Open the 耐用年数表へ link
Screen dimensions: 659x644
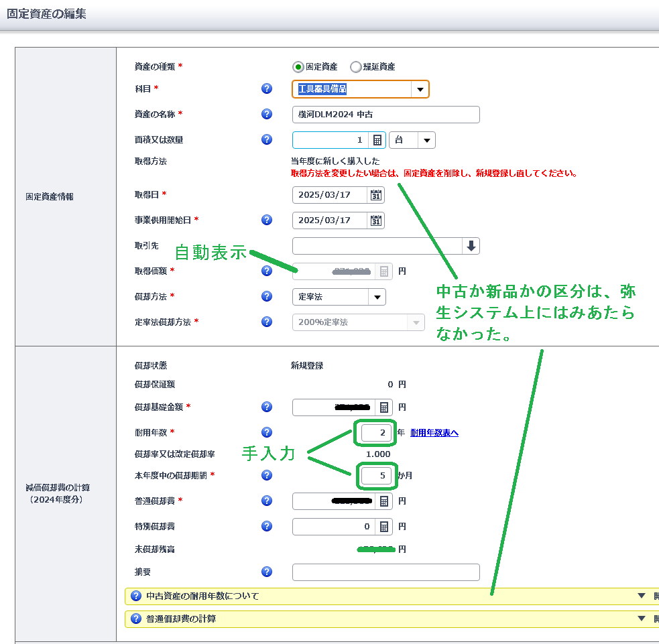(434, 433)
